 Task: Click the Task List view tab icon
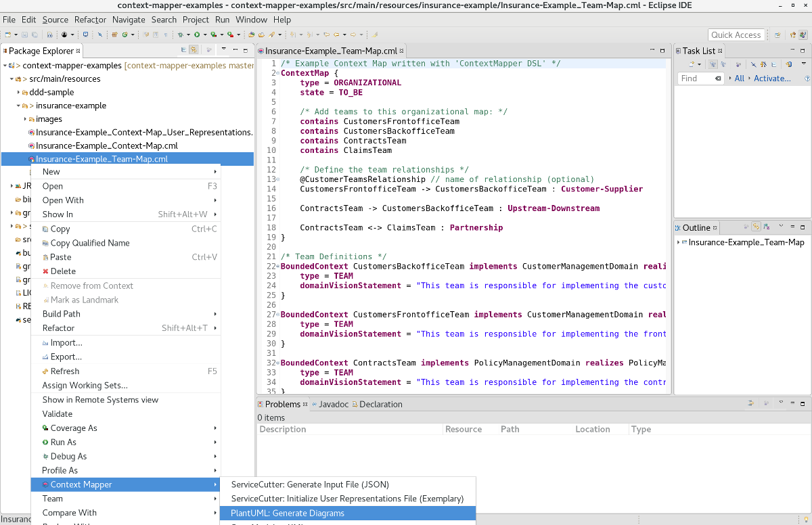coord(679,51)
